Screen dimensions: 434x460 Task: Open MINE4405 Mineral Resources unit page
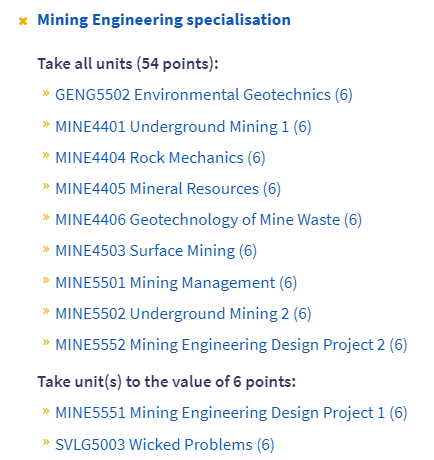coord(168,189)
